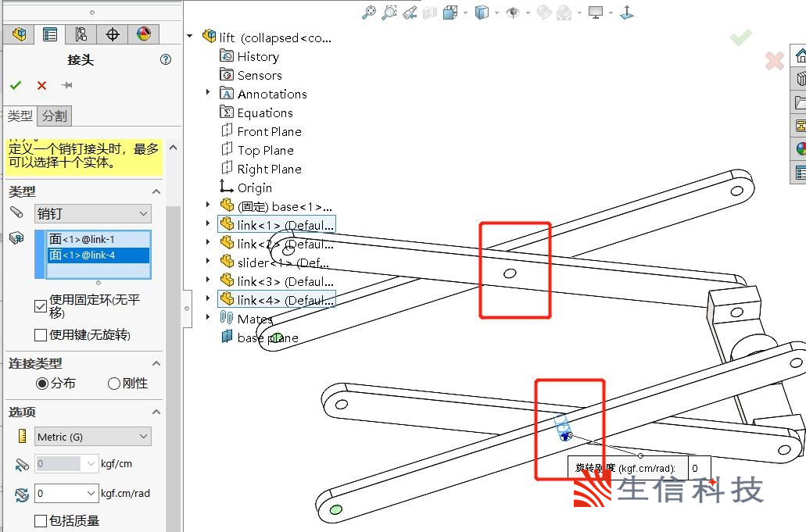The height and width of the screenshot is (532, 806).
Task: Click Zoom to Fit icon
Action: tap(368, 12)
